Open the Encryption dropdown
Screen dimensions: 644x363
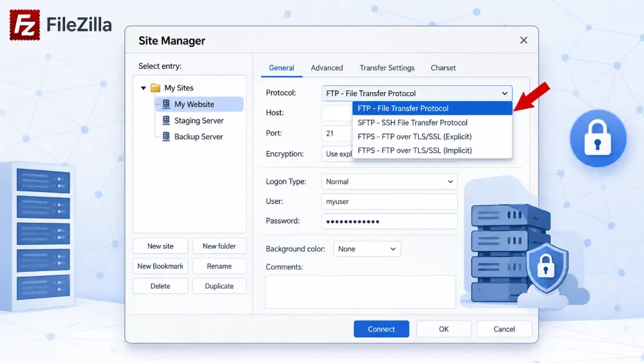coord(337,153)
